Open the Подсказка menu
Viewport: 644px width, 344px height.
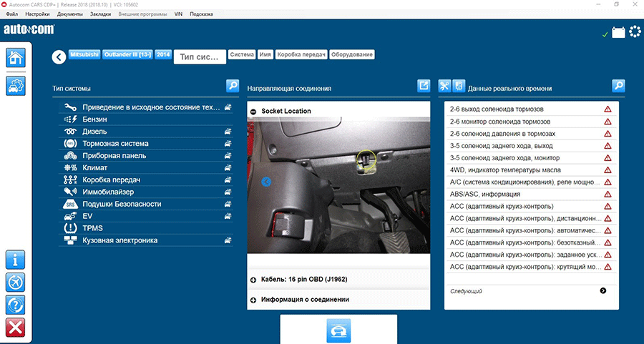coord(201,14)
